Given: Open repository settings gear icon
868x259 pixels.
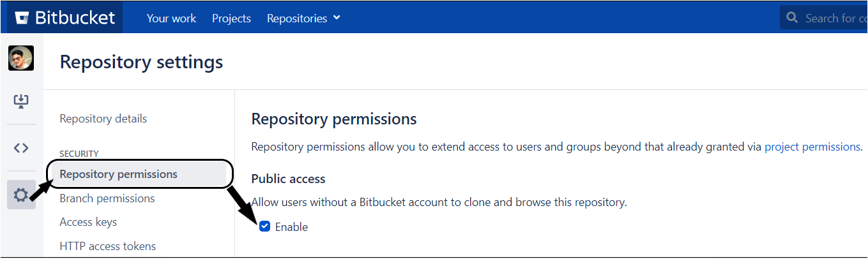Looking at the screenshot, I should click(21, 195).
